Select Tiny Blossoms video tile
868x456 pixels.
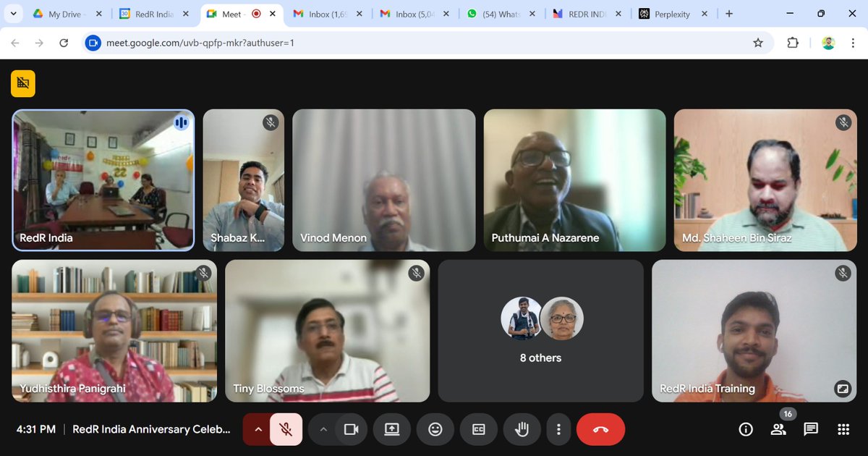point(328,331)
